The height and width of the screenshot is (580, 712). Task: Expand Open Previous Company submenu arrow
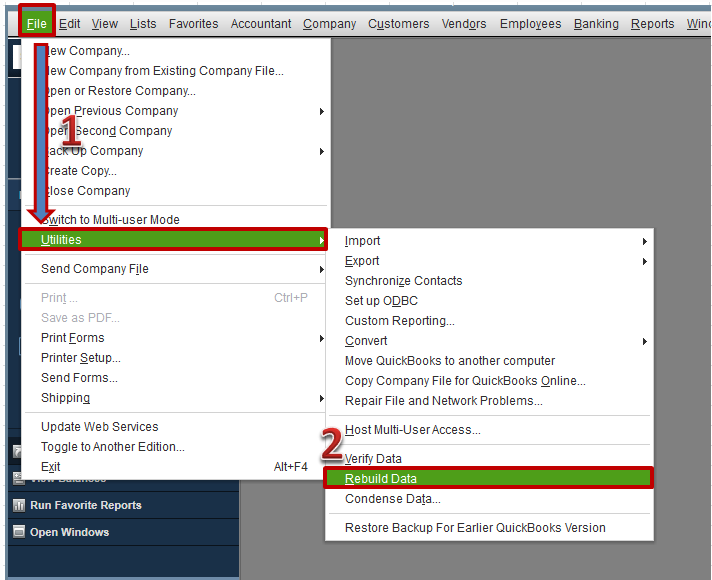[321, 111]
